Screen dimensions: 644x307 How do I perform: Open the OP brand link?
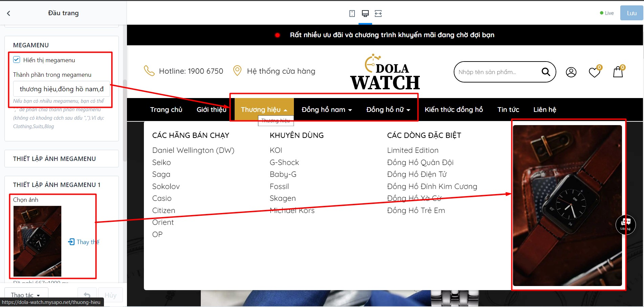(x=157, y=234)
